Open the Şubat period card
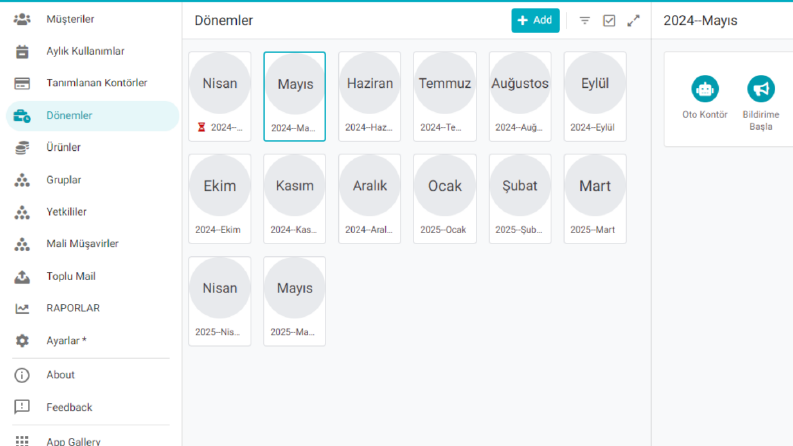This screenshot has height=446, width=793. coord(520,199)
